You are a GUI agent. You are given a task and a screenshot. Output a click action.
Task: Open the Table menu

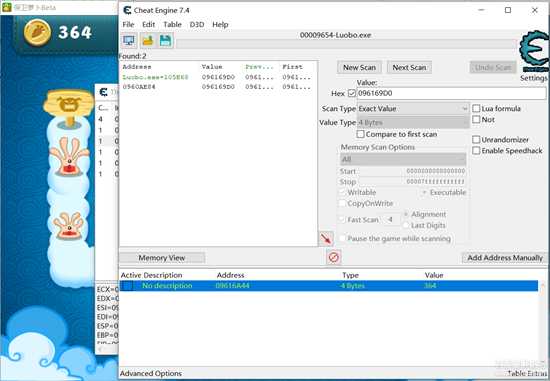[x=172, y=25]
